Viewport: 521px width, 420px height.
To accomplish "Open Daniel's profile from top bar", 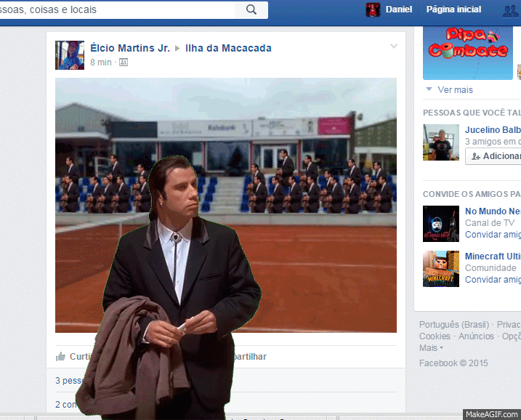I will tap(398, 9).
